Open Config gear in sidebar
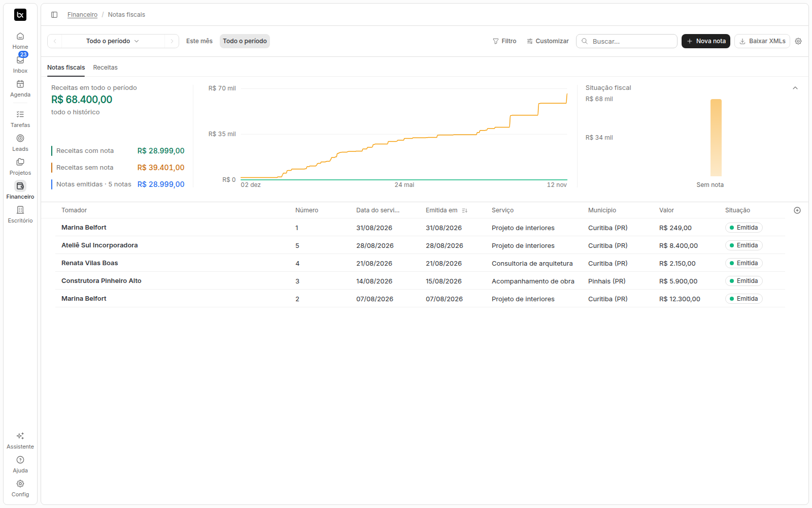The image size is (812, 508). (x=20, y=484)
